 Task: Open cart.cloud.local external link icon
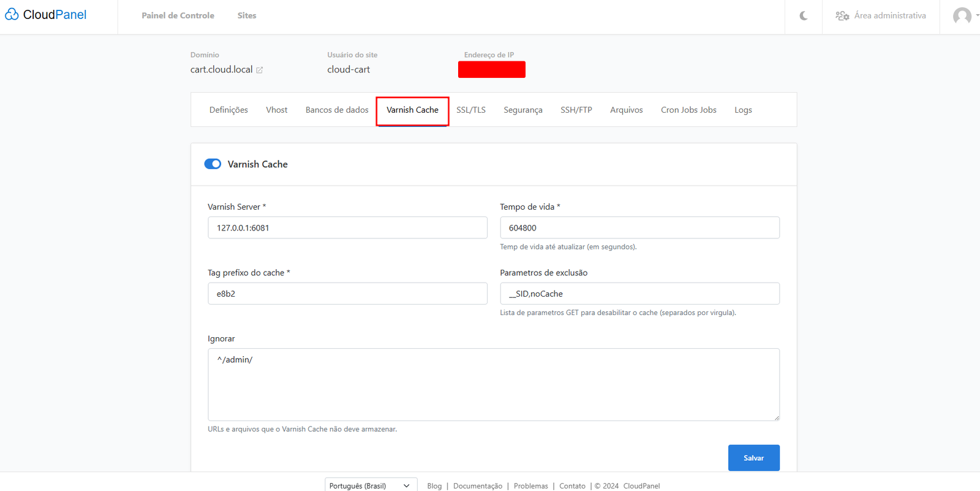[x=260, y=70]
